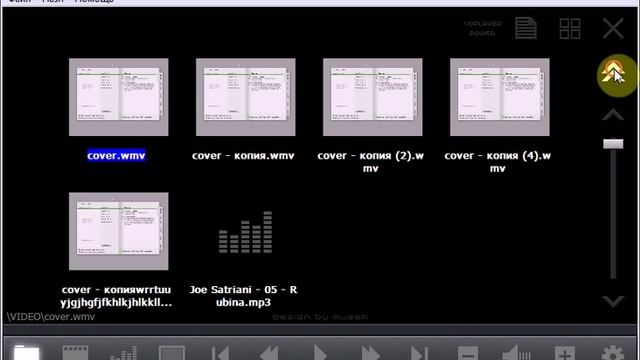Start playback with the play button

click(320, 353)
